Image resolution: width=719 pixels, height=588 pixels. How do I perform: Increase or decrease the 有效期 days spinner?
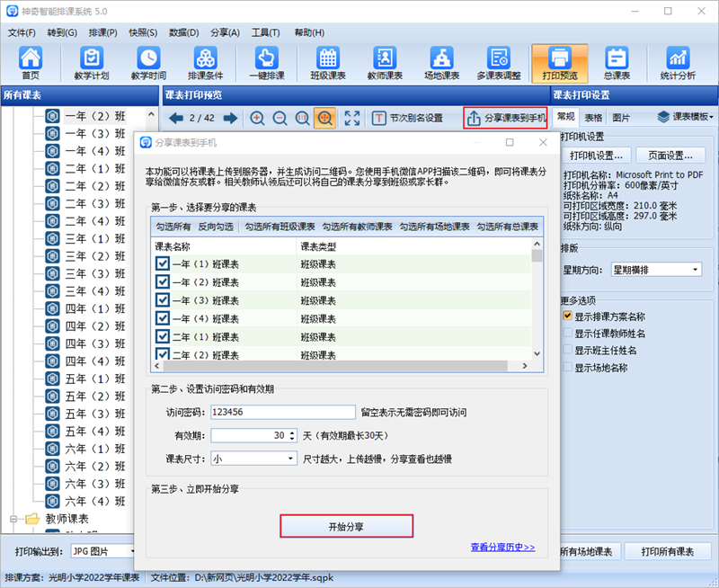click(x=292, y=435)
